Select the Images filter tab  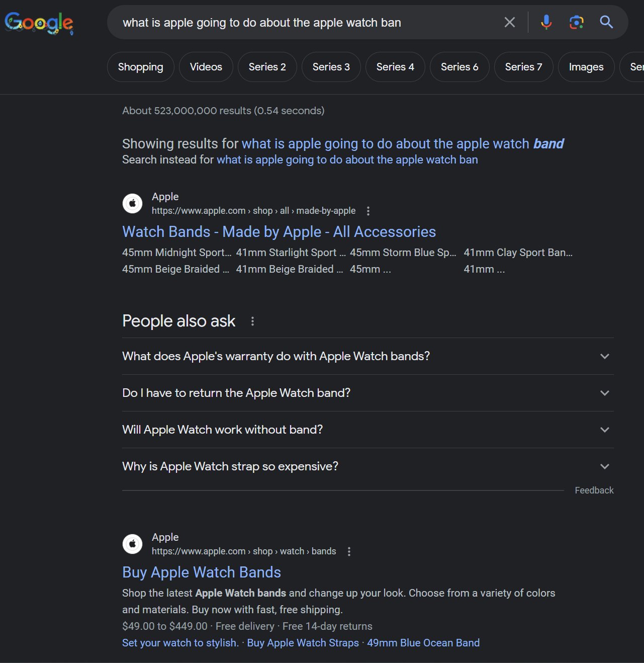coord(586,67)
